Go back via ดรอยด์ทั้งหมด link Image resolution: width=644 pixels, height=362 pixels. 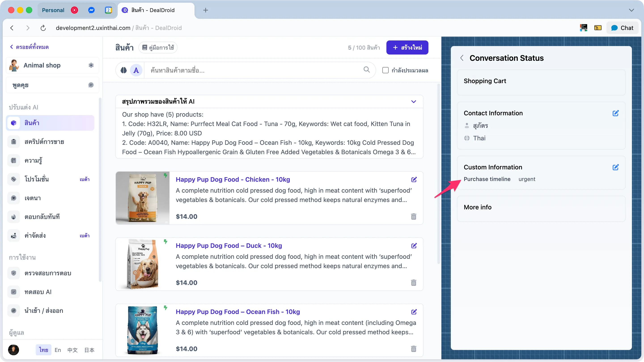click(x=30, y=47)
